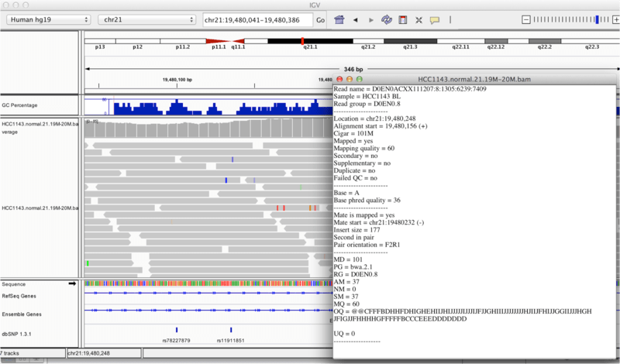
Task: Click the popup window title HCC1143.normal.21.19M-20M.bam
Action: click(x=474, y=80)
